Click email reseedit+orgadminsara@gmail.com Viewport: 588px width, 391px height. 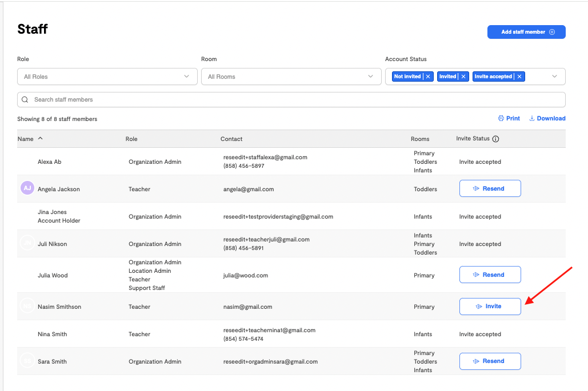coord(270,361)
